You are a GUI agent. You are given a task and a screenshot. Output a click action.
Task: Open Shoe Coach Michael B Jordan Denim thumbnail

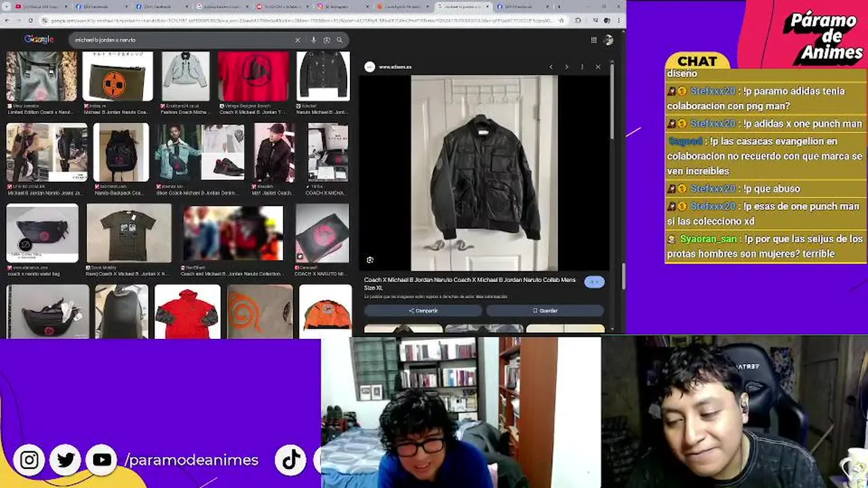(200, 152)
